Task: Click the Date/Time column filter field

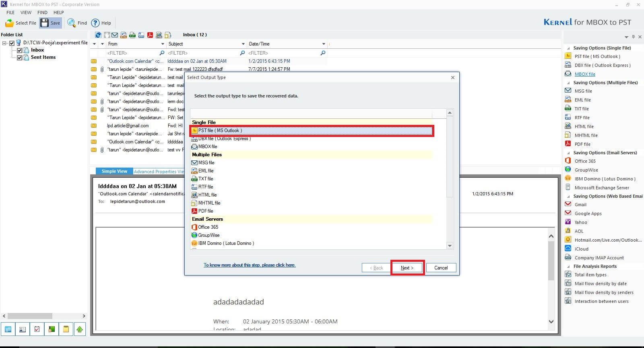Action: pyautogui.click(x=287, y=53)
